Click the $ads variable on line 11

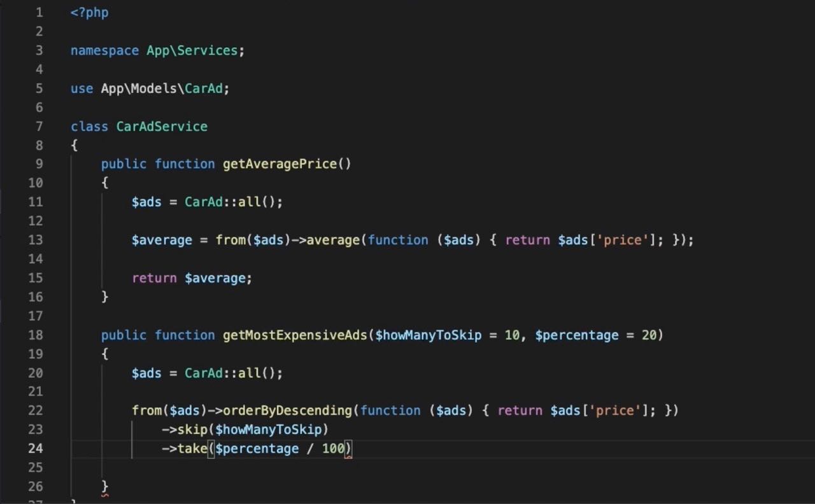(x=146, y=202)
